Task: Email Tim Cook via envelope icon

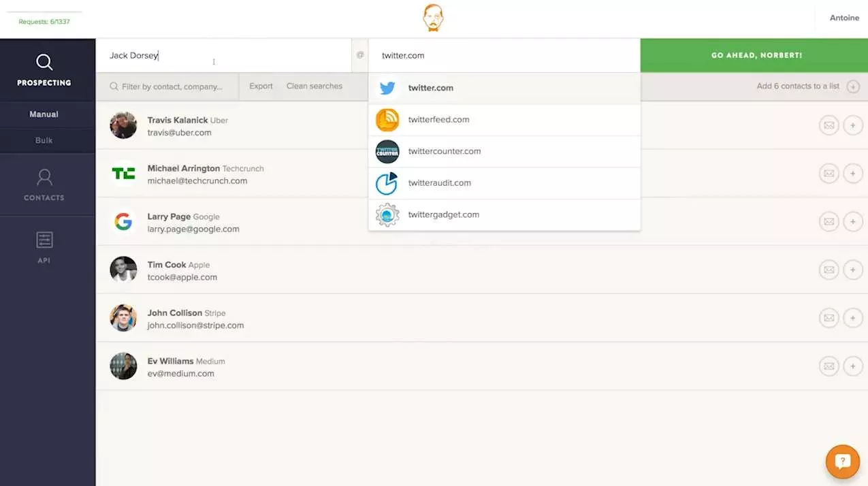Action: (x=829, y=270)
